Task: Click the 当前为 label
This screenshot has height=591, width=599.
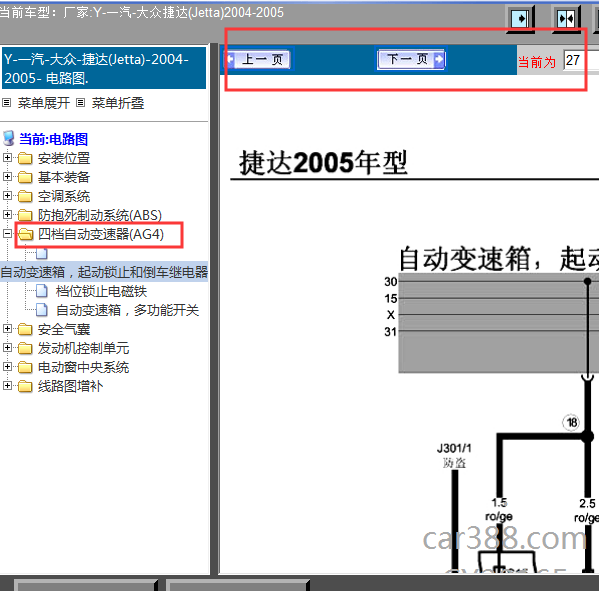Action: (537, 62)
